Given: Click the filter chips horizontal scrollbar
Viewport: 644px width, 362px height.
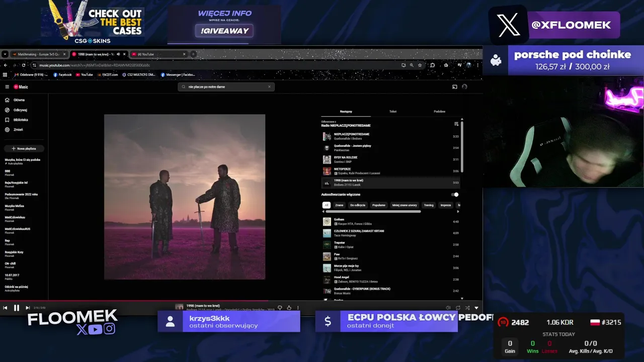Looking at the screenshot, I should click(373, 212).
